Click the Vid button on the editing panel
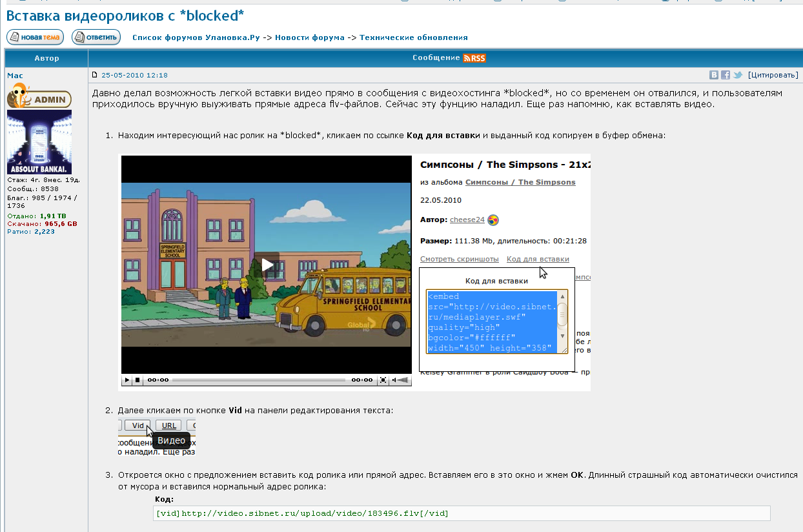Image resolution: width=803 pixels, height=532 pixels. point(137,425)
